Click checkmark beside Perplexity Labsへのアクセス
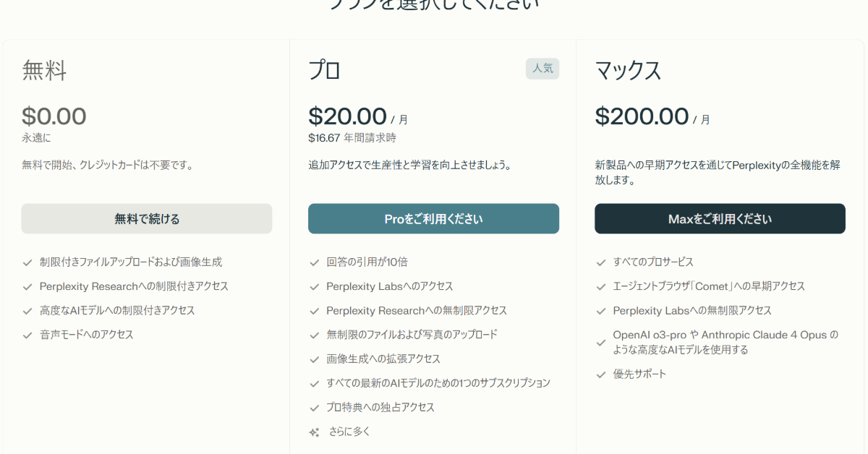 pos(314,287)
